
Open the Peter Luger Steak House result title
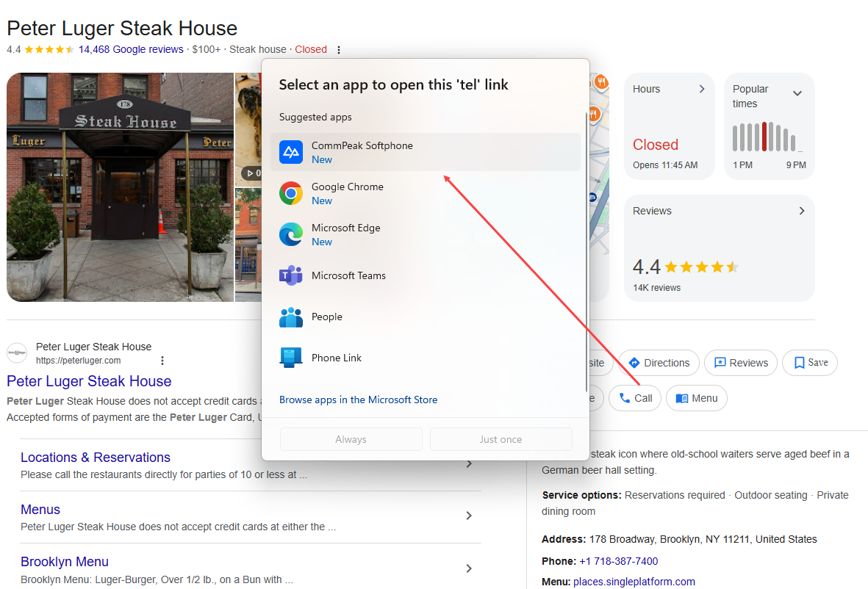coord(89,381)
